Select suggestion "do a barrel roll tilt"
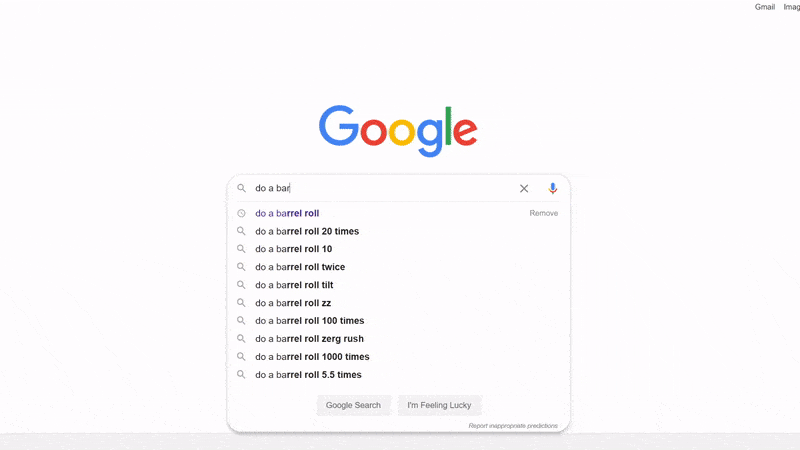 pos(294,285)
